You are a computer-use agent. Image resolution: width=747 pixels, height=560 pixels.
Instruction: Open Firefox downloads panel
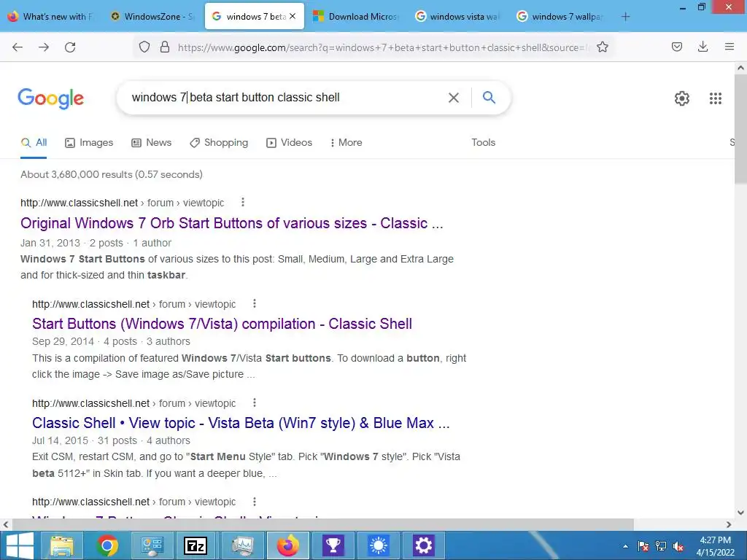[703, 47]
